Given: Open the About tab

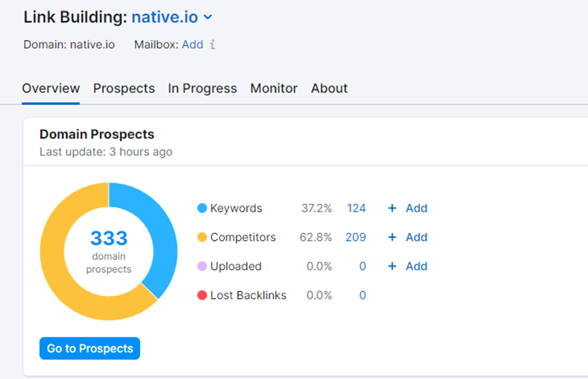Looking at the screenshot, I should (329, 88).
